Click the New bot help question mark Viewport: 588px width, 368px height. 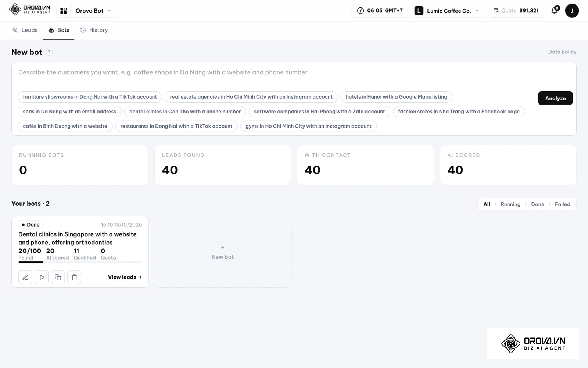[x=49, y=52]
